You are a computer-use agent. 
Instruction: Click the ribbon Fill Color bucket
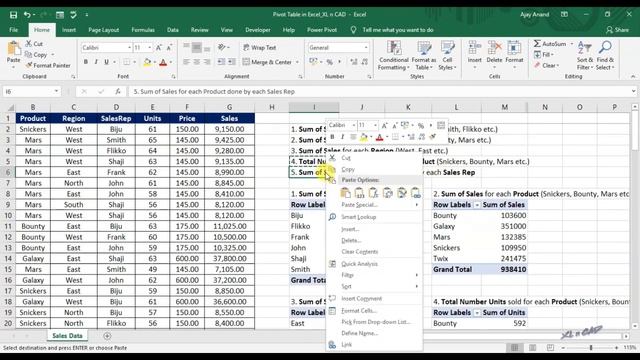147,62
